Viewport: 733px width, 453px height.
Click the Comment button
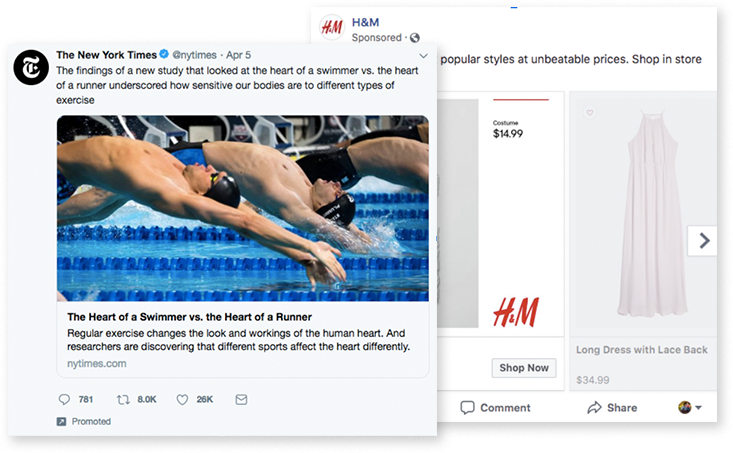coord(496,408)
